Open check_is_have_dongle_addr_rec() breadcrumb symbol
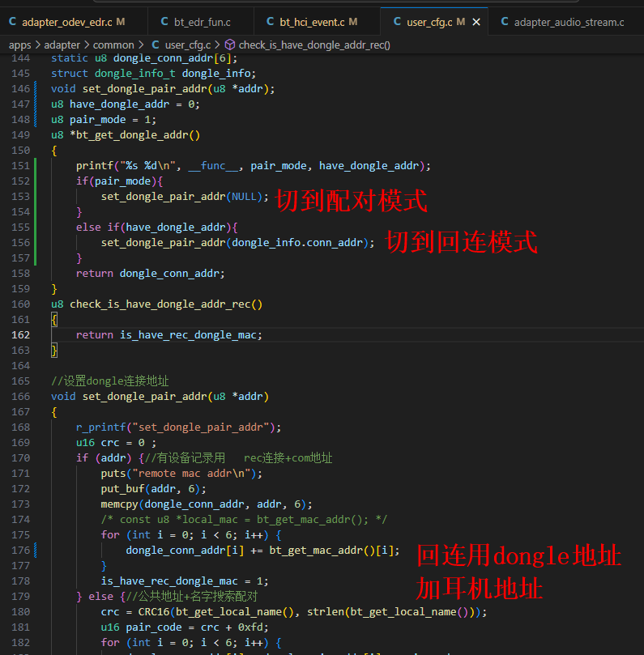 (314, 45)
